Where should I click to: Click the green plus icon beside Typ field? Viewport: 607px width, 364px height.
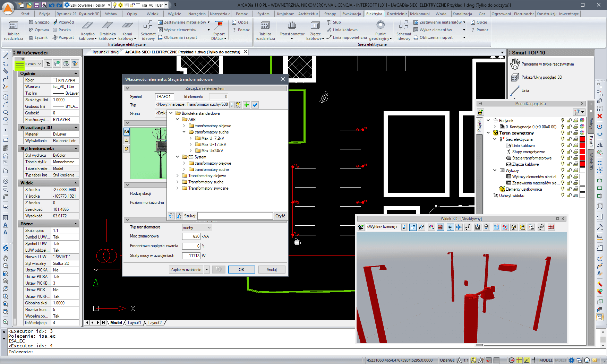click(246, 105)
